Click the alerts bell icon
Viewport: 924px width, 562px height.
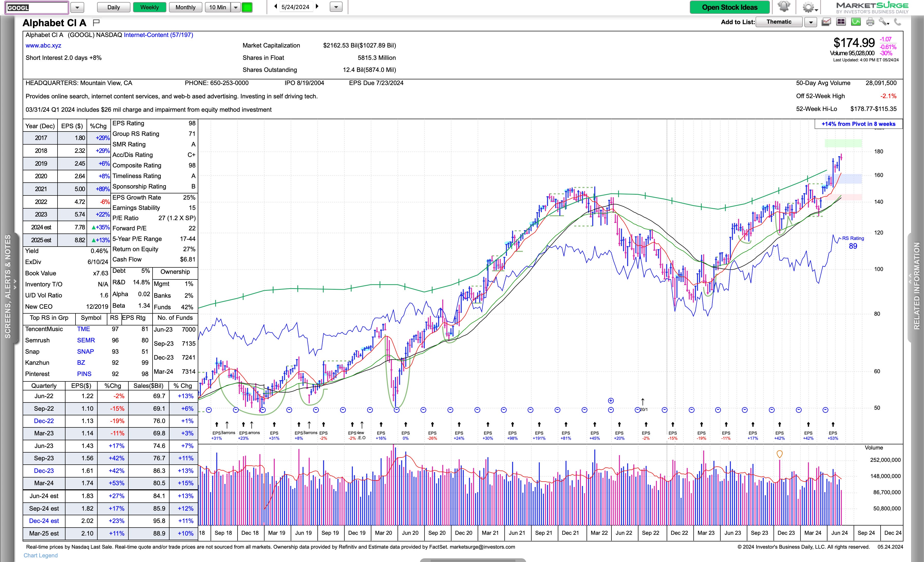click(784, 7)
